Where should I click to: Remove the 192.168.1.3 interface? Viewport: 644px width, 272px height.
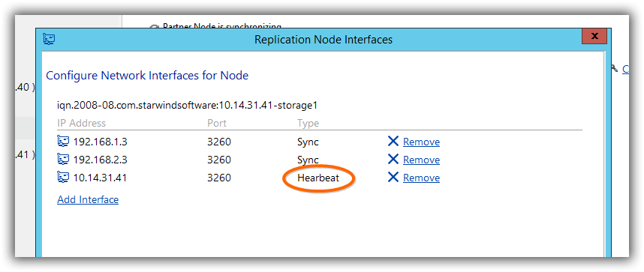(421, 142)
